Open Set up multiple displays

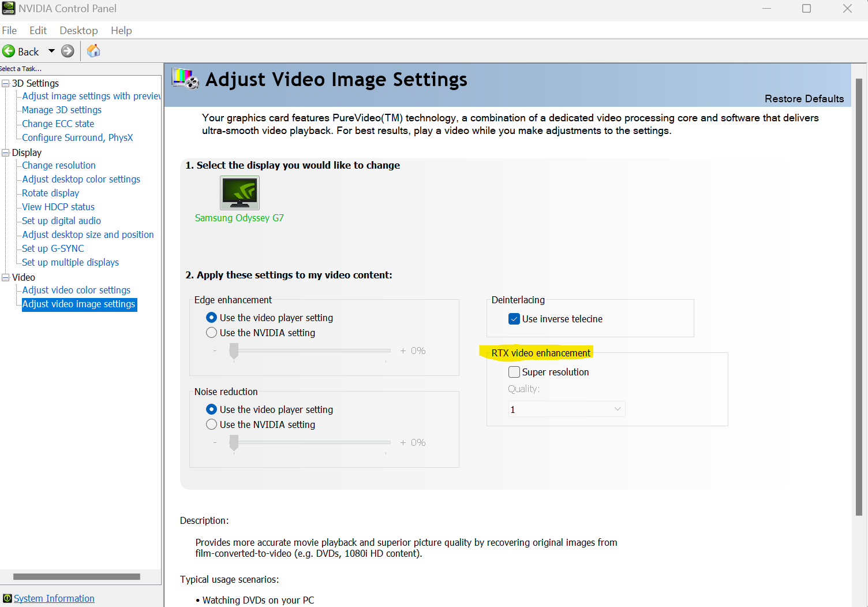tap(70, 262)
